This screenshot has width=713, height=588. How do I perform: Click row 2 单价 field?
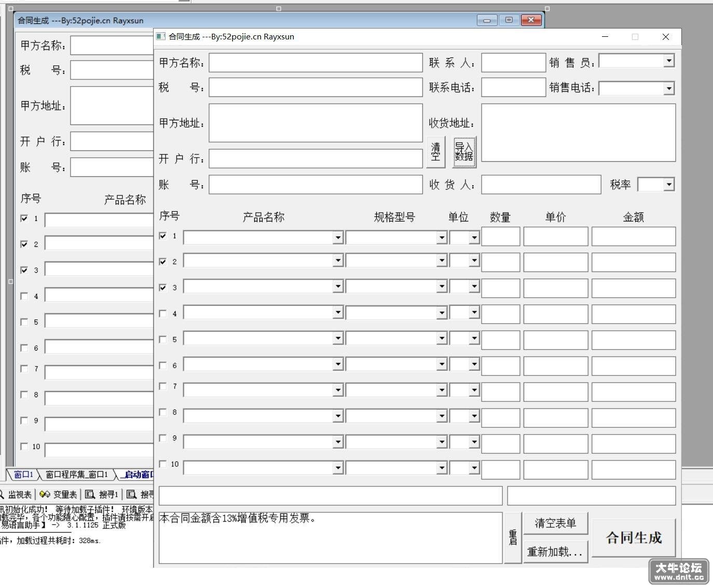click(x=556, y=262)
